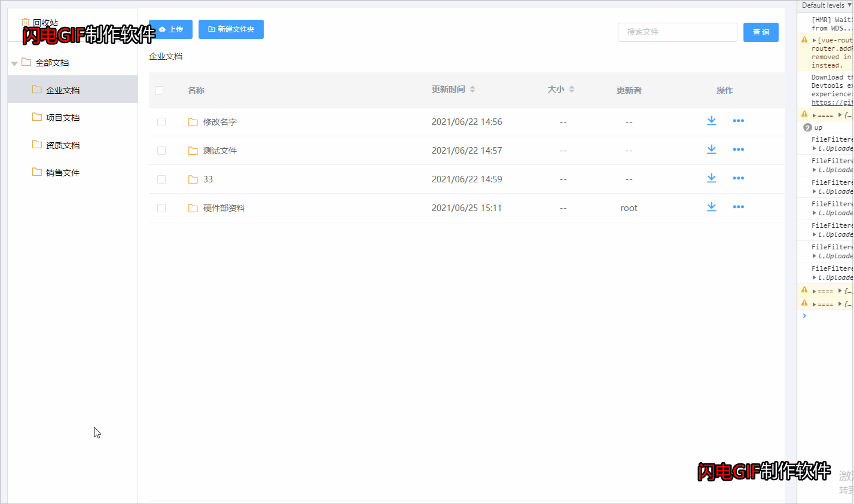854x504 pixels.
Task: Click the warning icon beside vue-router message
Action: click(x=804, y=39)
